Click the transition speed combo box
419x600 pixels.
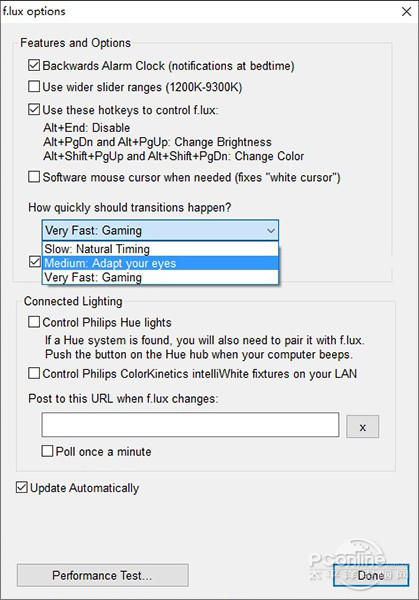click(x=160, y=231)
